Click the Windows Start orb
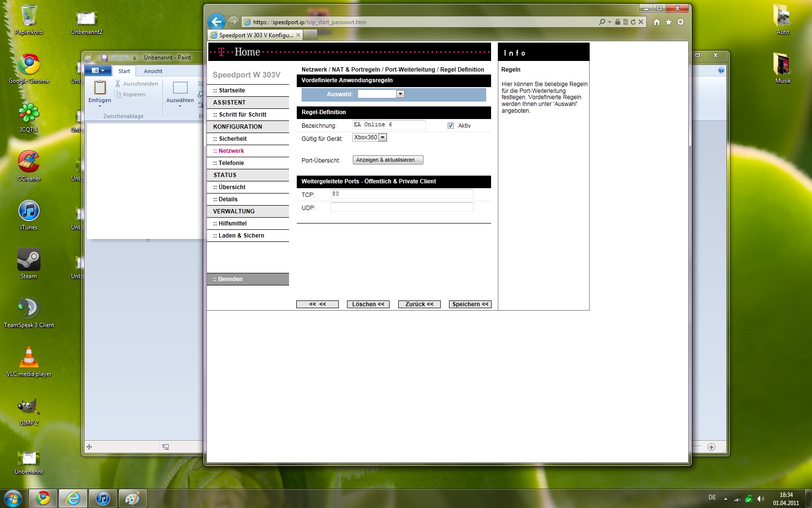Screen dimensions: 812x508 [13, 498]
